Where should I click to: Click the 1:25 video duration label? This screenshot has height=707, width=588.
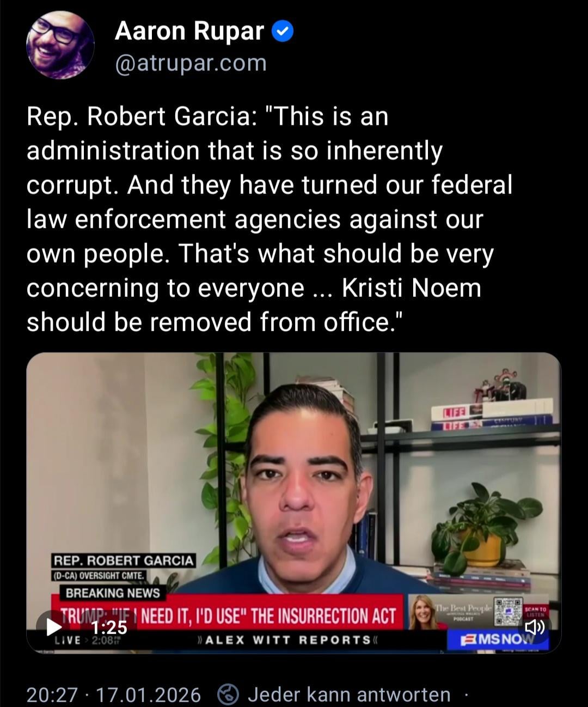pos(109,627)
